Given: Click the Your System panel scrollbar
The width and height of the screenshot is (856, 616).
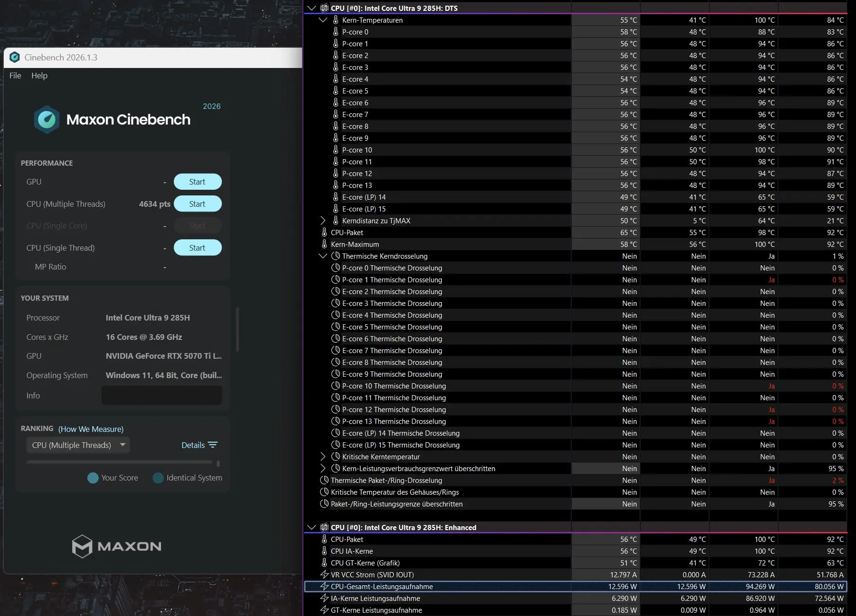Looking at the screenshot, I should click(237, 329).
